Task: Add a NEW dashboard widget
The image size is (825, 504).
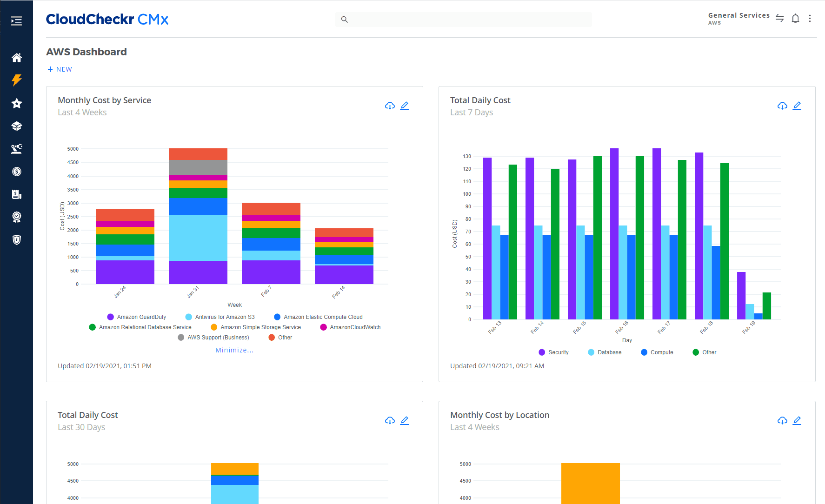Action: (x=60, y=69)
